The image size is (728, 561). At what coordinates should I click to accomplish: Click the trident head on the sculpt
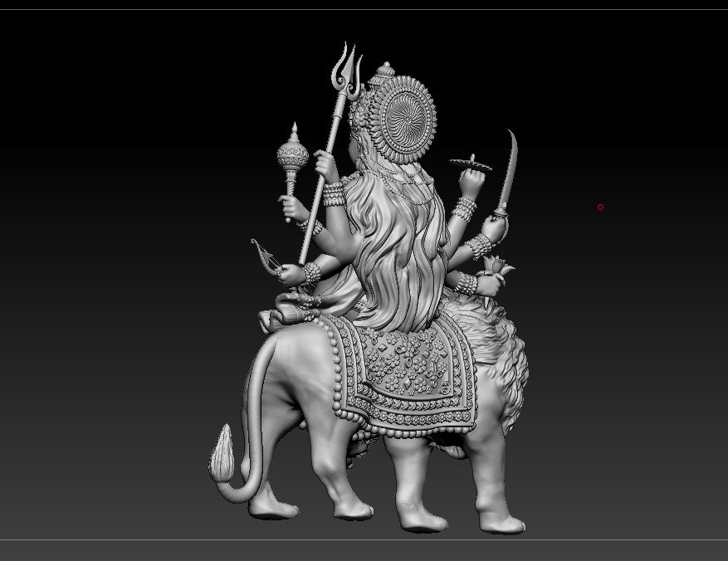tap(347, 71)
